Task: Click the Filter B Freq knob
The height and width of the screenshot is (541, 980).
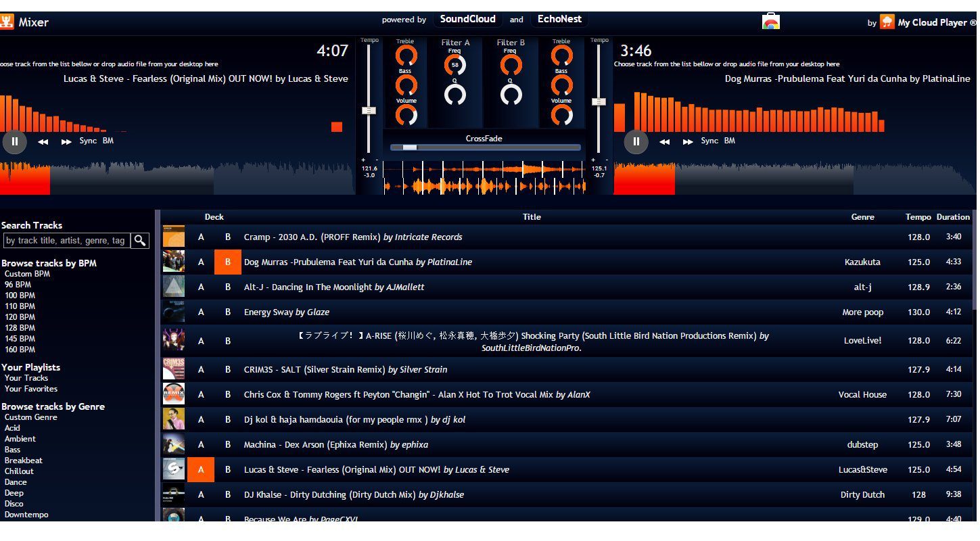Action: coord(511,65)
